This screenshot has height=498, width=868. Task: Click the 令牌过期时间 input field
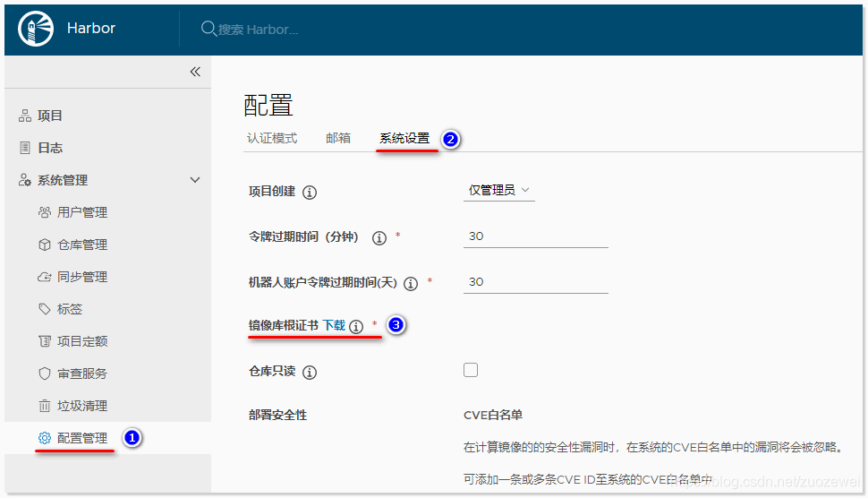(x=536, y=236)
